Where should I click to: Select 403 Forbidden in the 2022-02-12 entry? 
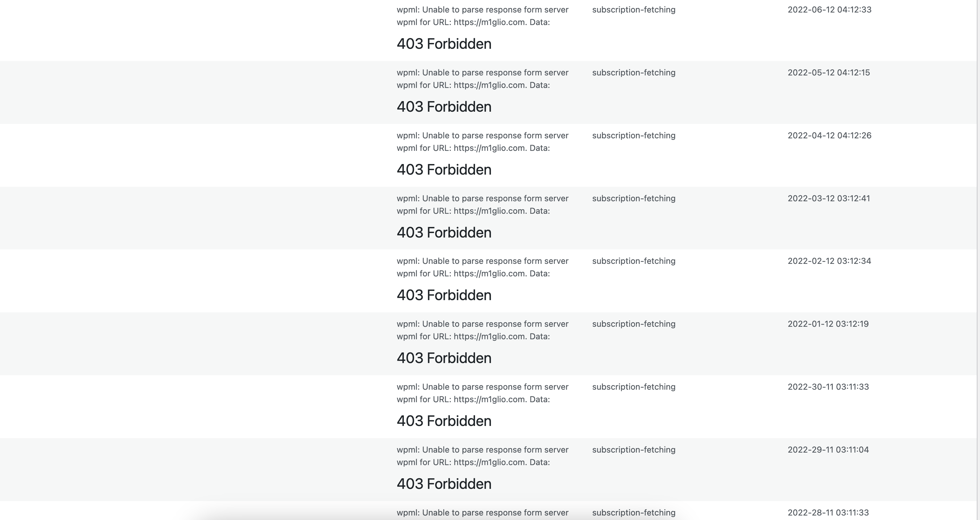[444, 295]
